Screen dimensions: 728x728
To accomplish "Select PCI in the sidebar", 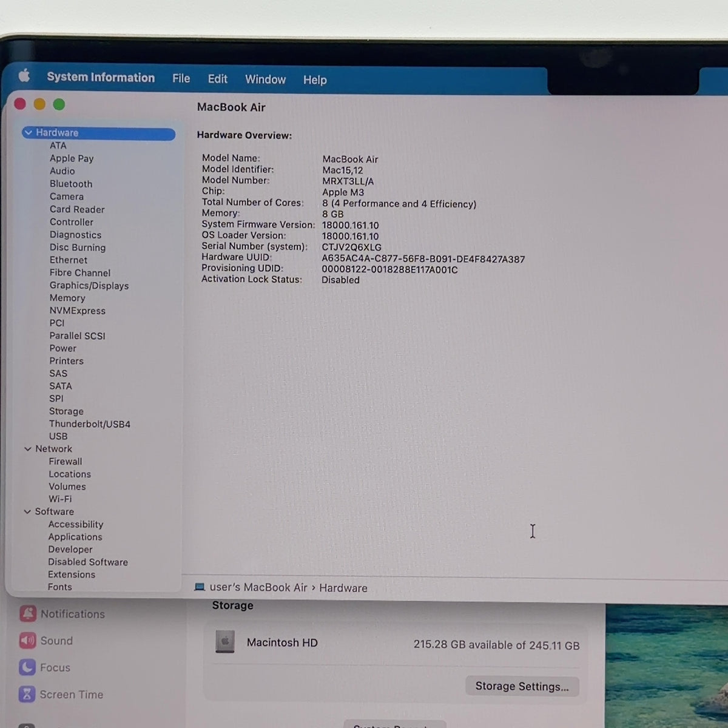I will click(57, 323).
